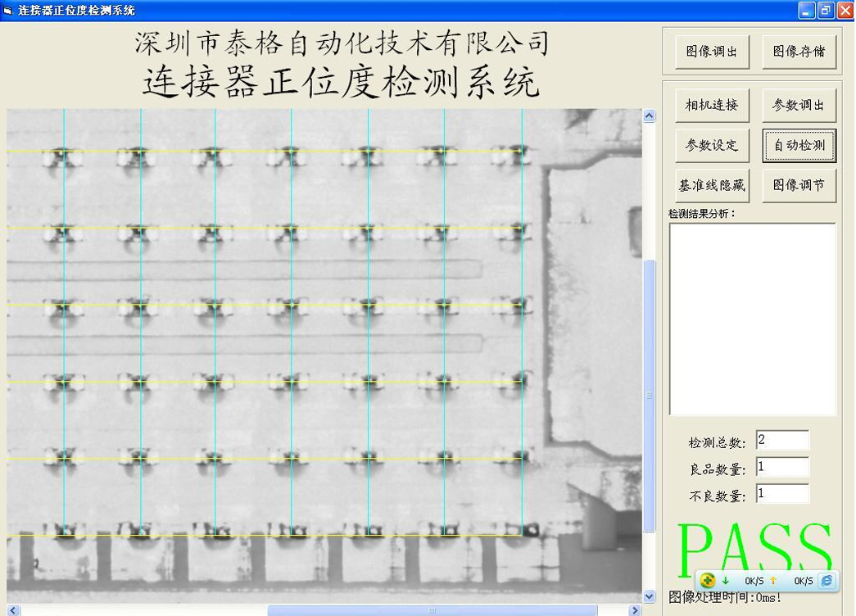Screen dimensions: 856x616
Task: Click the horizontal scrollbar thumb
Action: point(432,610)
